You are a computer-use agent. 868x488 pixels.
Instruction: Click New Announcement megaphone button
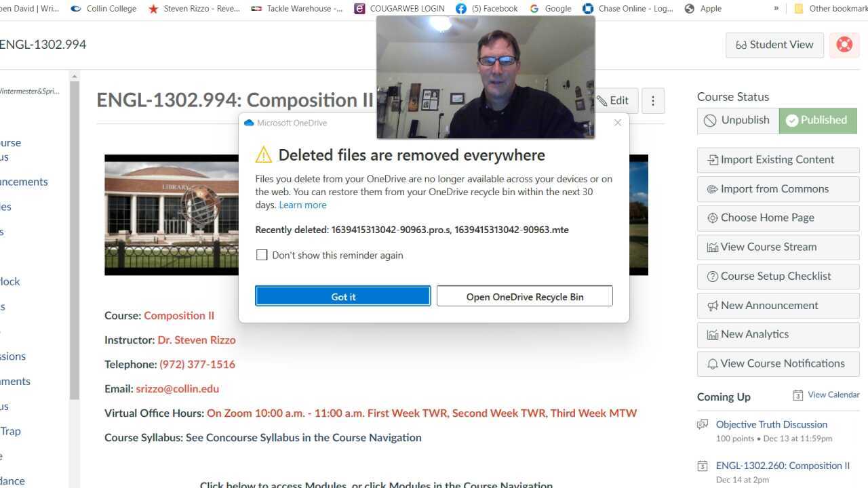[x=778, y=306]
